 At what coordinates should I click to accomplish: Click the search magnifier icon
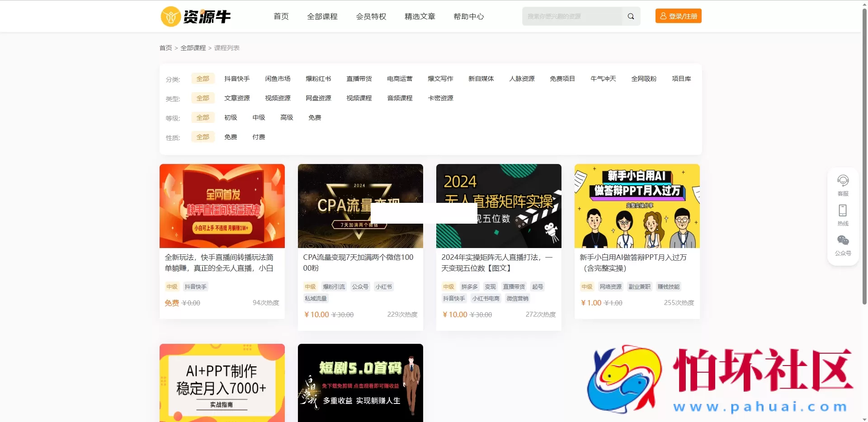click(631, 16)
